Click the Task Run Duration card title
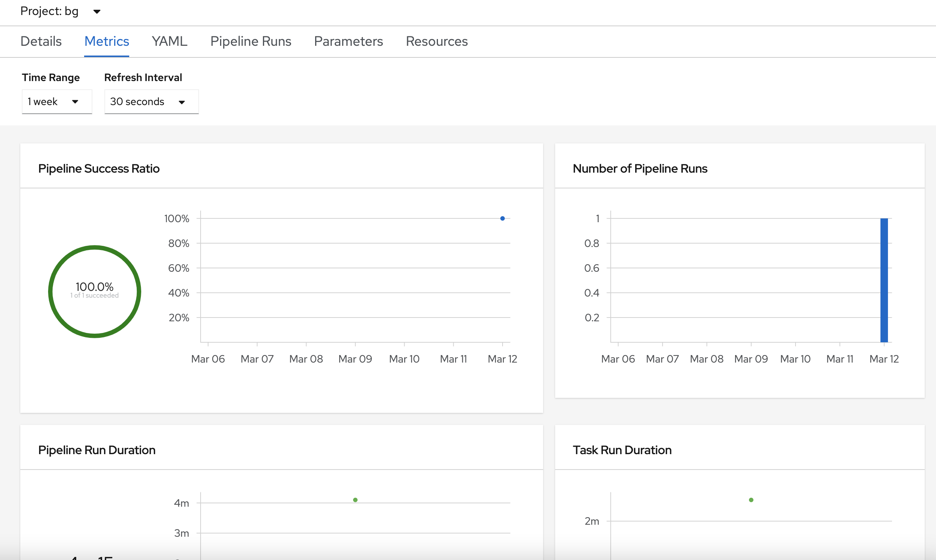Screen dimensions: 936x560 (622, 450)
